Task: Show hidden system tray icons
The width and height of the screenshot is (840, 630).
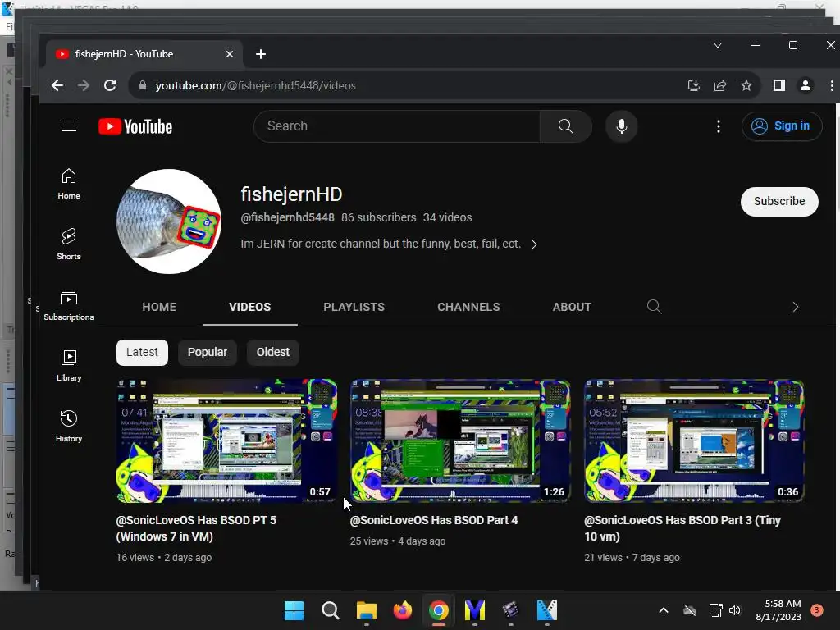Action: pos(663,610)
